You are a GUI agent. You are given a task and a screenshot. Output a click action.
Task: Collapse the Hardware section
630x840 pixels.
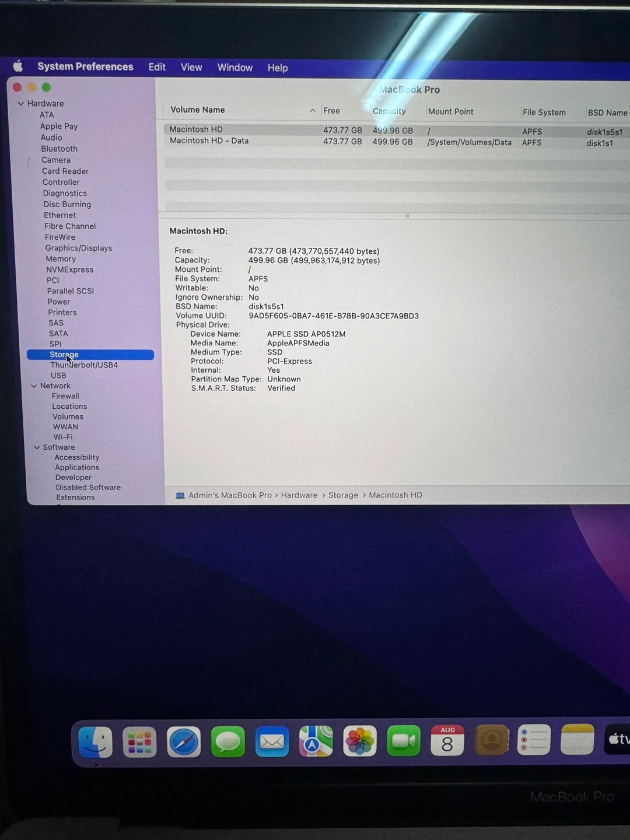(21, 104)
